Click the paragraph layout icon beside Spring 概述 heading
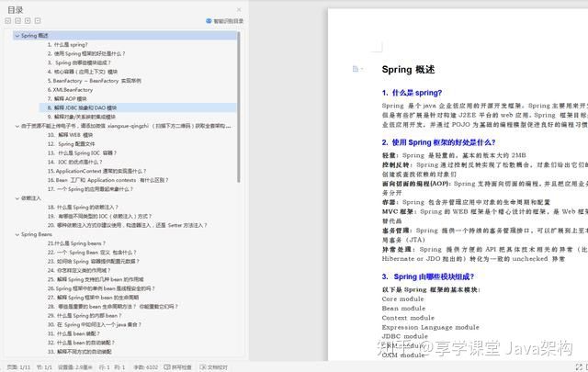The height and width of the screenshot is (372, 588). [x=356, y=69]
